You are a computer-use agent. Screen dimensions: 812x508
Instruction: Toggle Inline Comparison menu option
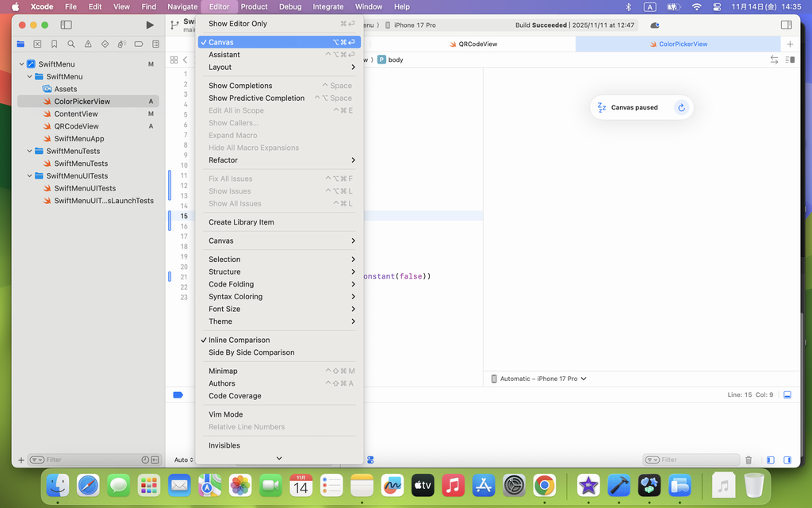(x=239, y=340)
